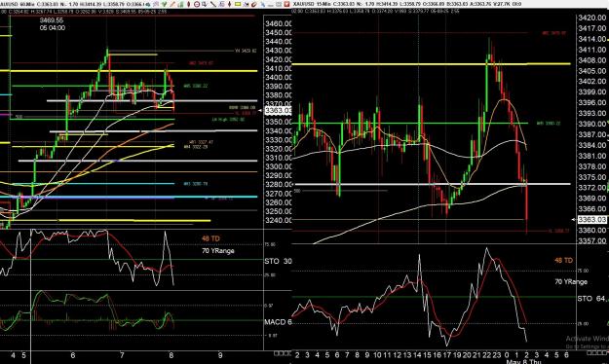The width and height of the screenshot is (609, 364).
Task: Click the '05 04:00' timestamp on 60-min chart
Action: [x=53, y=28]
